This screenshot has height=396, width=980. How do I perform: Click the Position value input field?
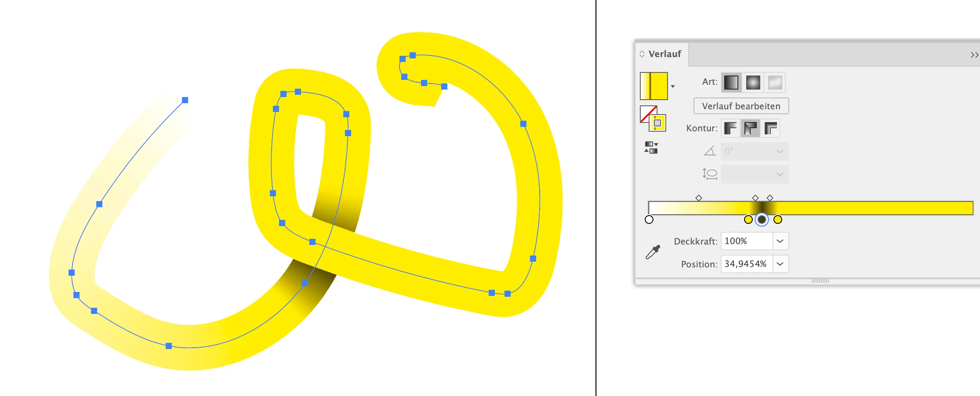(747, 264)
